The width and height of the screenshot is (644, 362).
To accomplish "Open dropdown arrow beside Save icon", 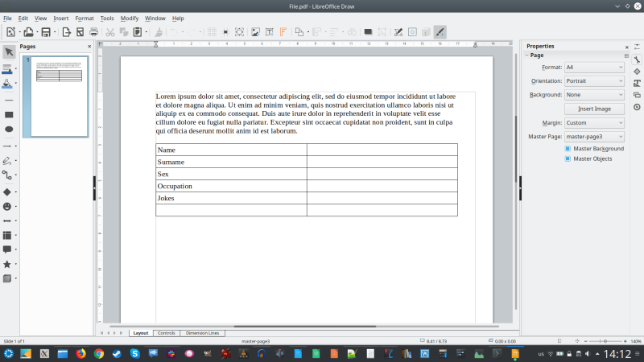I will point(55,32).
